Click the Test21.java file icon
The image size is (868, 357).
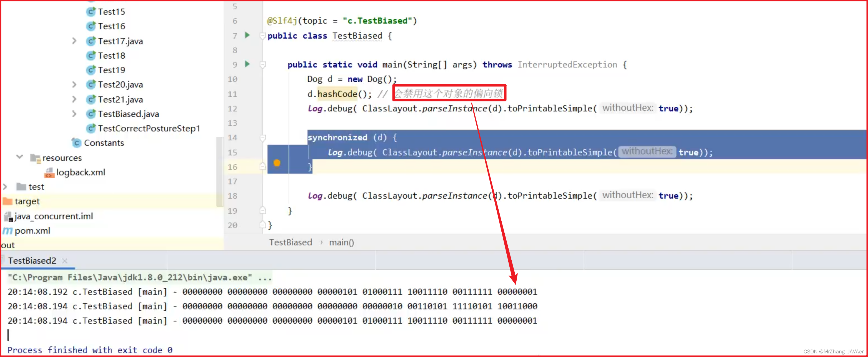coord(91,99)
